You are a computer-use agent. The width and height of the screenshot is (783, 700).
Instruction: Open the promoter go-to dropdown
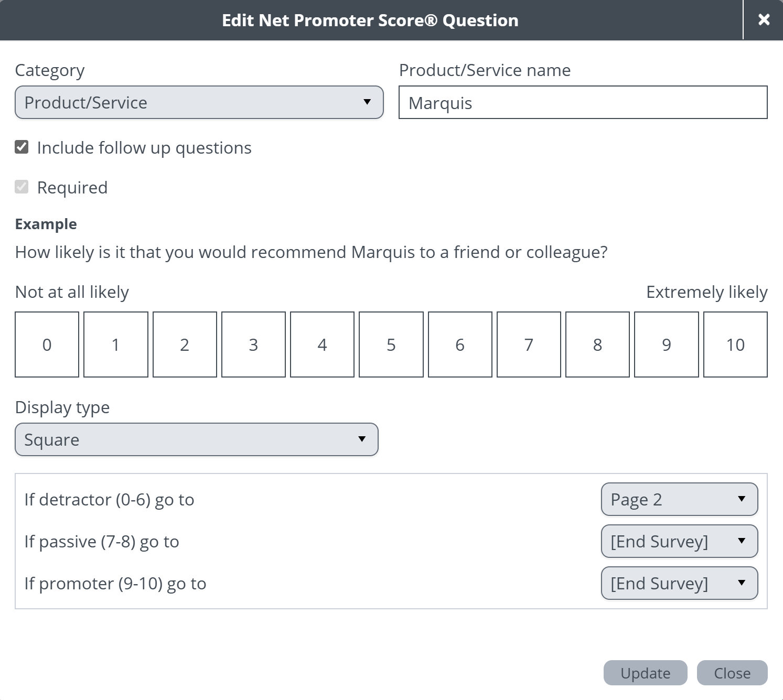click(x=679, y=583)
